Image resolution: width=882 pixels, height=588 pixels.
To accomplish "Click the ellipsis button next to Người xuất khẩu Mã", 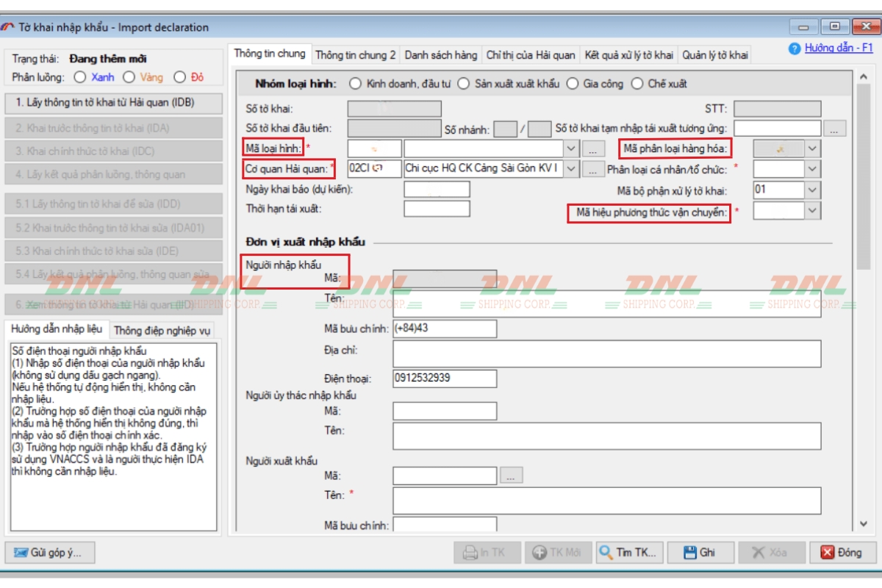I will coord(511,475).
